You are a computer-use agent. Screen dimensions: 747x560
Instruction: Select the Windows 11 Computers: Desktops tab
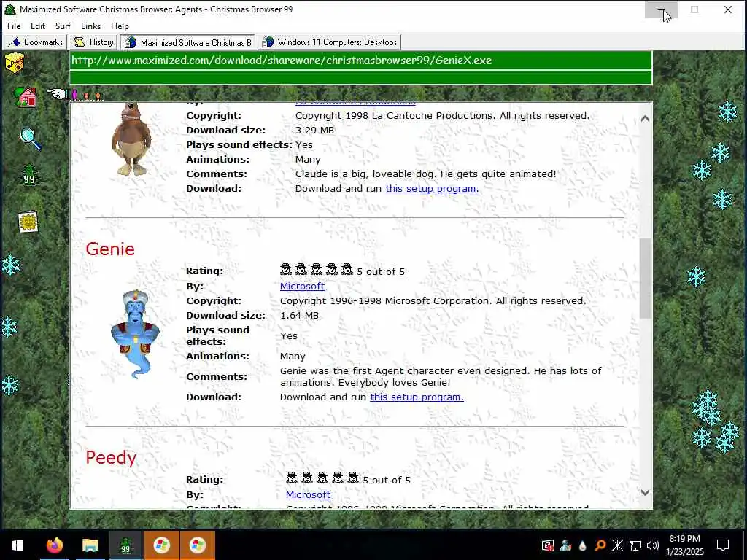pyautogui.click(x=330, y=42)
